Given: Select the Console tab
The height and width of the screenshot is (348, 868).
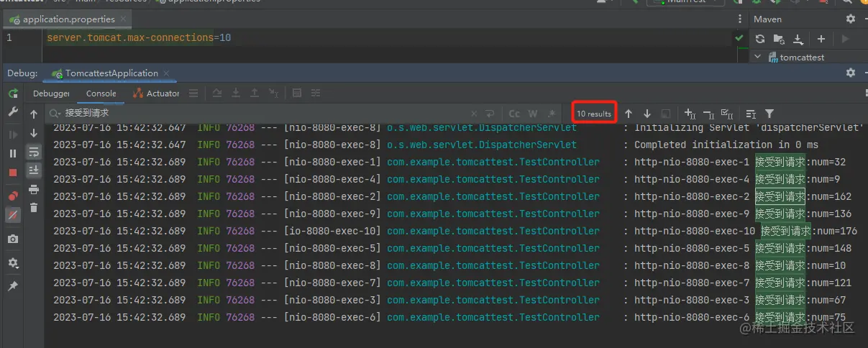Looking at the screenshot, I should (x=101, y=93).
